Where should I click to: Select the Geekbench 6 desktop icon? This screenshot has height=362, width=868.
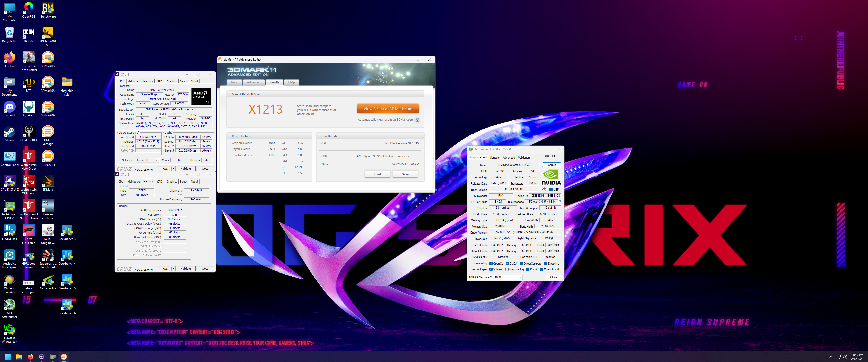point(67,307)
